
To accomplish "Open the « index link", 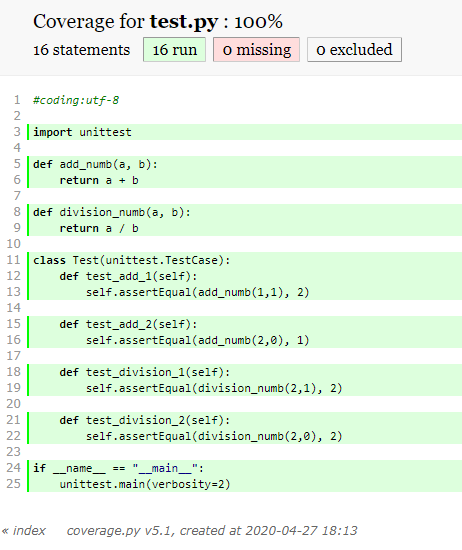I will click(24, 530).
